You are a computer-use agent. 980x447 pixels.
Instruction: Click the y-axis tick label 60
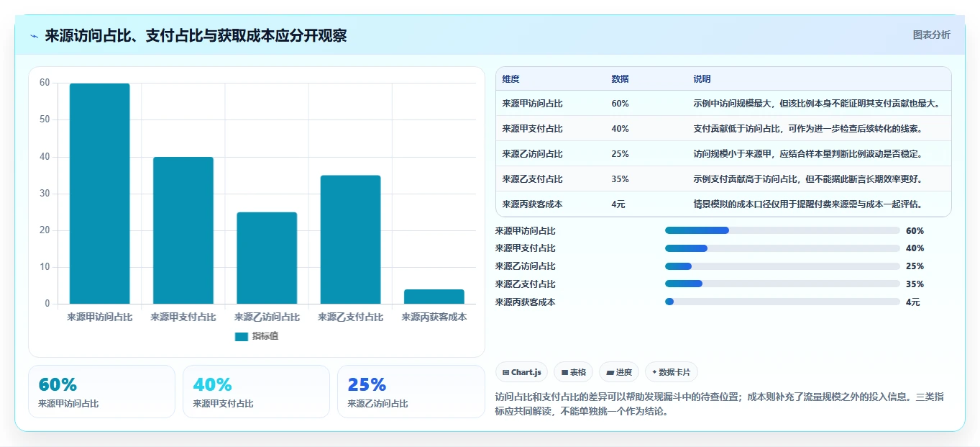45,83
